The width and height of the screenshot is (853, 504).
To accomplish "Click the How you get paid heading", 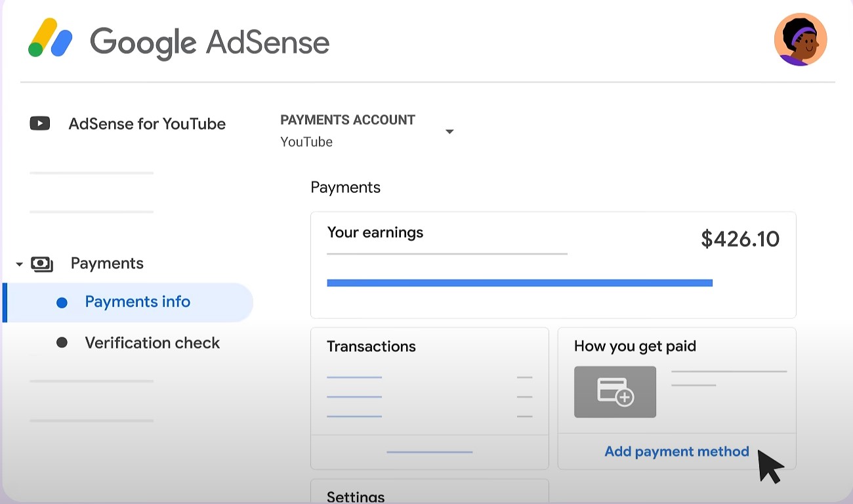I will tap(635, 346).
